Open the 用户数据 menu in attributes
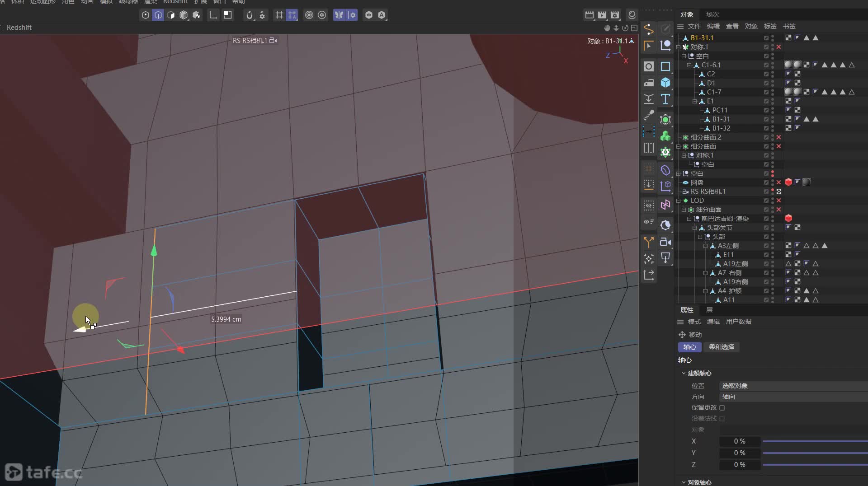The image size is (868, 486). click(x=738, y=322)
